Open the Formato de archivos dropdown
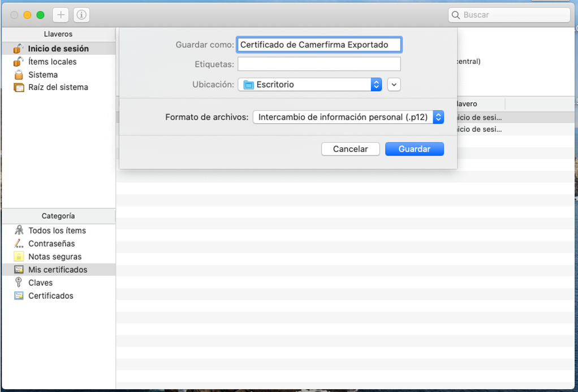Image resolution: width=578 pixels, height=392 pixels. click(348, 117)
